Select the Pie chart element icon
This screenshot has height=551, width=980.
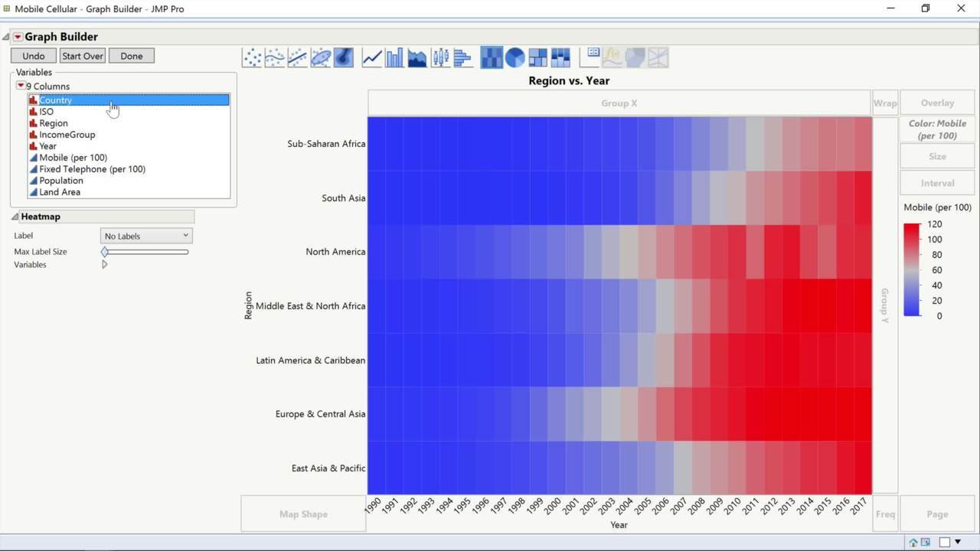pyautogui.click(x=514, y=57)
